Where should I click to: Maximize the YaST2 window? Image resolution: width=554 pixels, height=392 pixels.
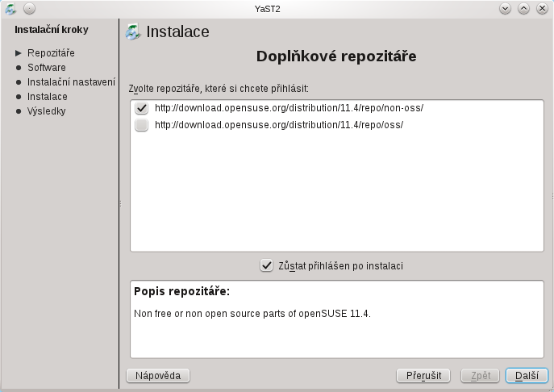tap(523, 9)
